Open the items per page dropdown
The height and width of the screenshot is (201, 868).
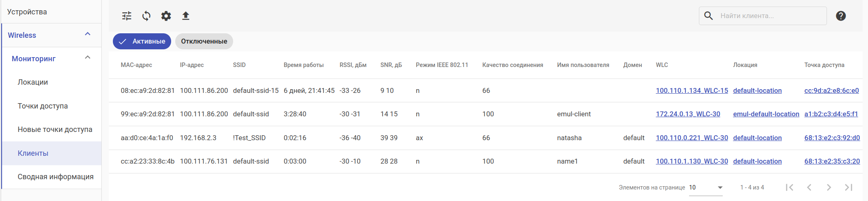click(x=705, y=187)
